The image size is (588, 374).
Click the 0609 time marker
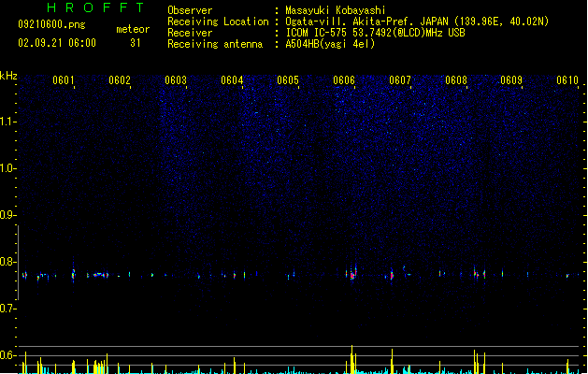coord(511,80)
